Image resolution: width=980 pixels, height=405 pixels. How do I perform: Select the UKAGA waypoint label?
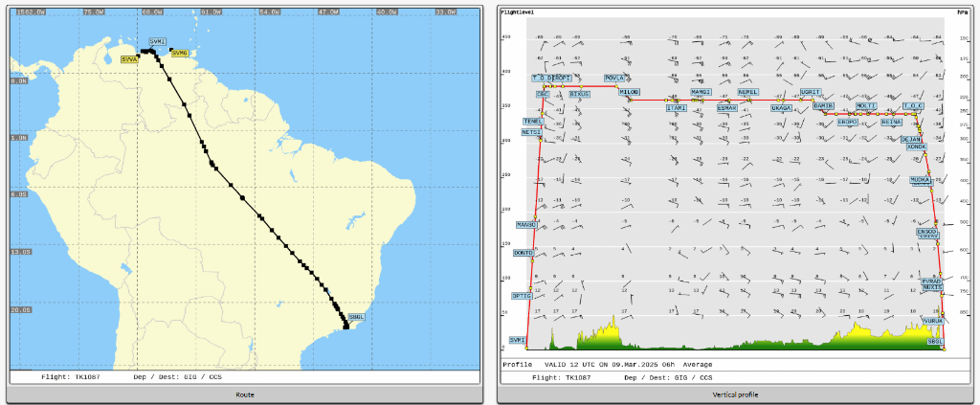[x=782, y=108]
